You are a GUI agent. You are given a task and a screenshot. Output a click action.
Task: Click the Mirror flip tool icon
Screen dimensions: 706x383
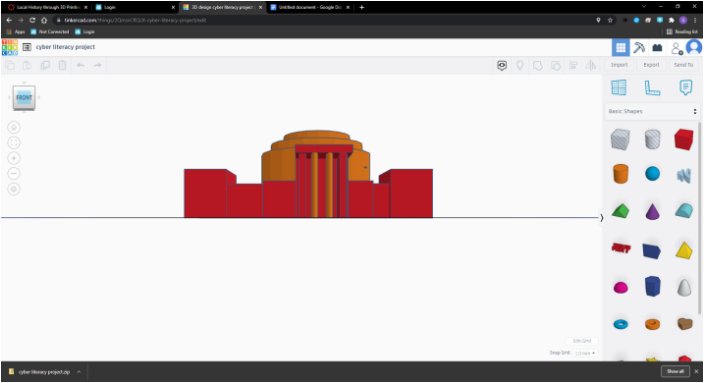click(x=591, y=66)
